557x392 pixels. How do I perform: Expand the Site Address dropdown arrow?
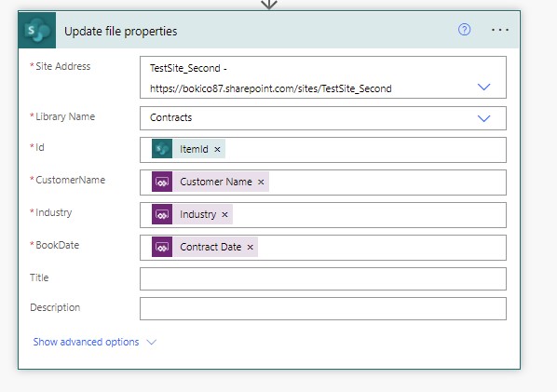pyautogui.click(x=483, y=87)
